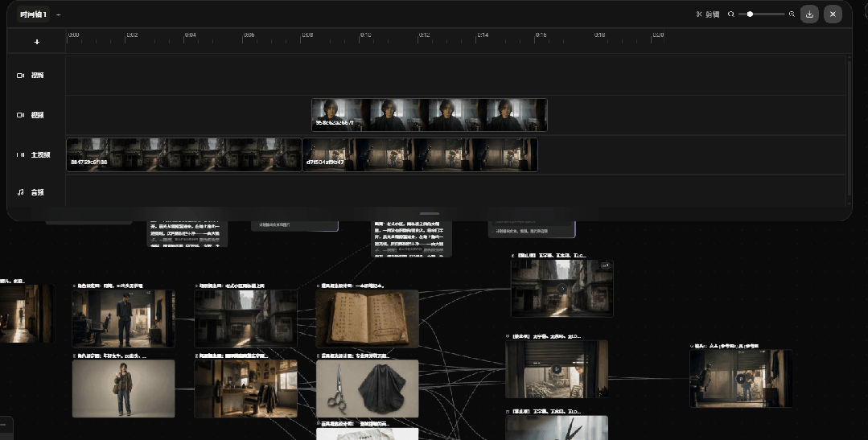Select the 音频 track label

[37, 192]
